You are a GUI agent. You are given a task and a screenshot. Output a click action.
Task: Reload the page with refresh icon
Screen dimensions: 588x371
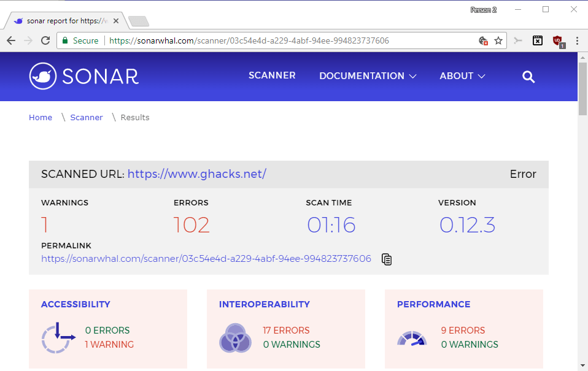coord(45,40)
